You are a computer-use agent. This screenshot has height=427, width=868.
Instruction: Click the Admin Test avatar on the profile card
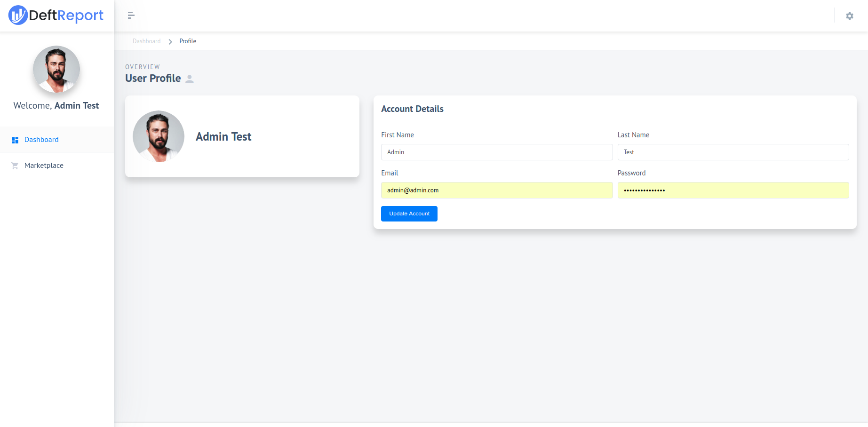click(158, 136)
